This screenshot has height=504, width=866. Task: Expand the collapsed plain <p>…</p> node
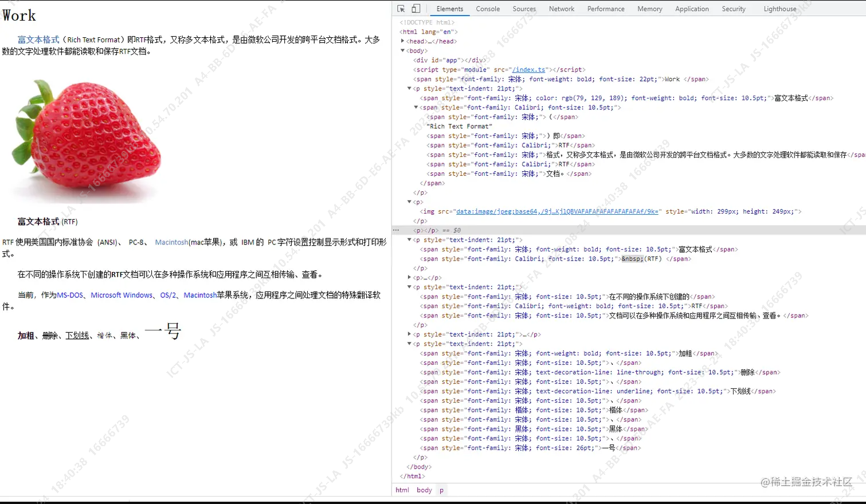pos(409,278)
